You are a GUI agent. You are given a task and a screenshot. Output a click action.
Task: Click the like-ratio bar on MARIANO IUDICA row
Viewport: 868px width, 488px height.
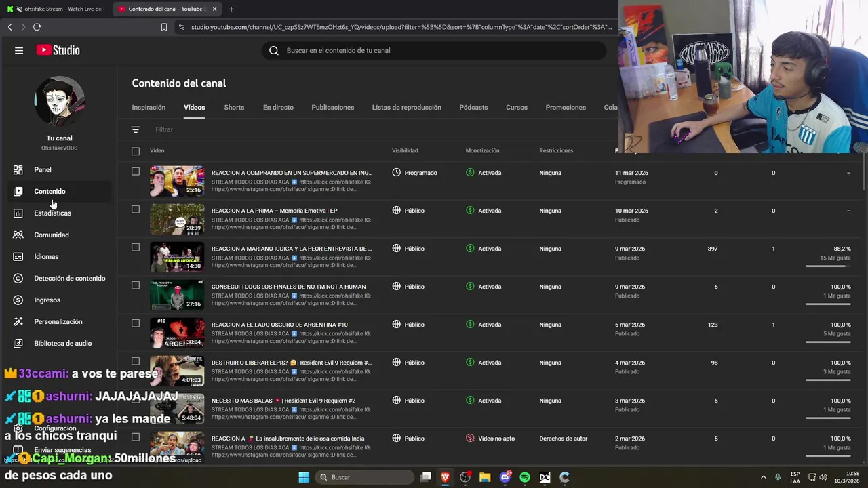point(828,266)
